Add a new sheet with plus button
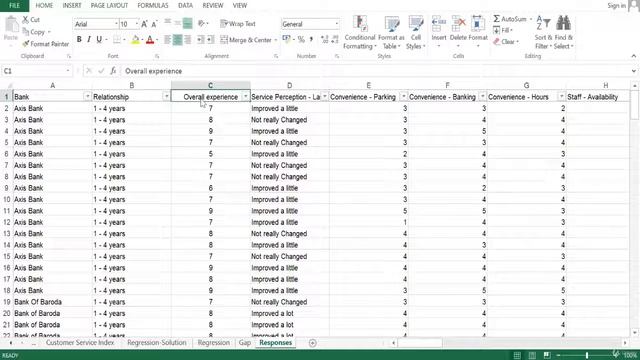640x360 pixels. tap(312, 343)
